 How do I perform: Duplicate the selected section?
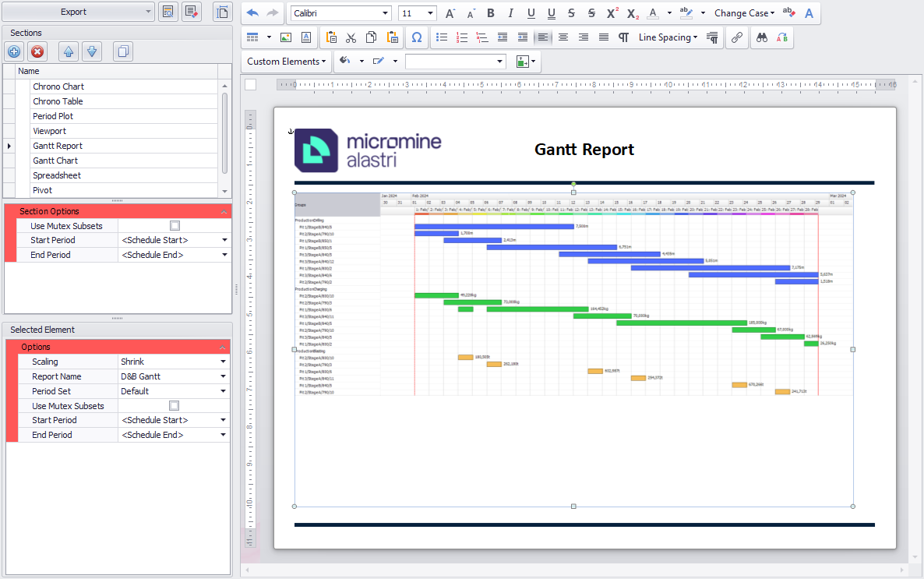122,52
